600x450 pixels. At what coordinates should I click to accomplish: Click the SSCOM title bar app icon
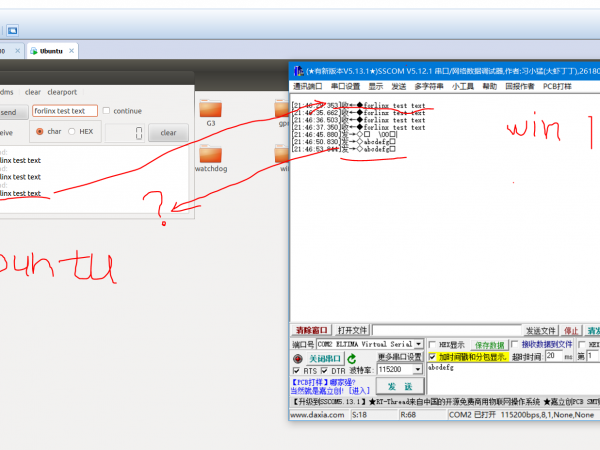[297, 71]
